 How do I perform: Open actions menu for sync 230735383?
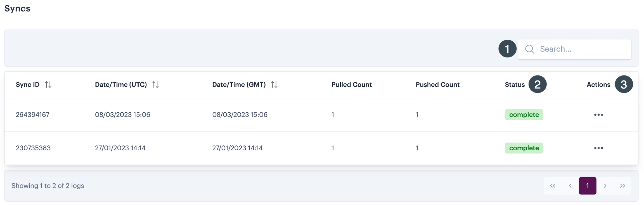[598, 148]
